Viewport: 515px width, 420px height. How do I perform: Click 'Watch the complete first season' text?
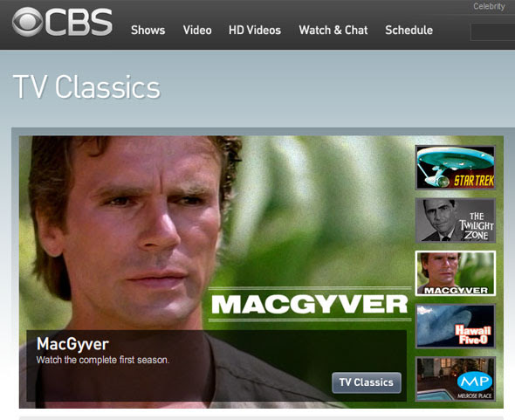(x=103, y=360)
